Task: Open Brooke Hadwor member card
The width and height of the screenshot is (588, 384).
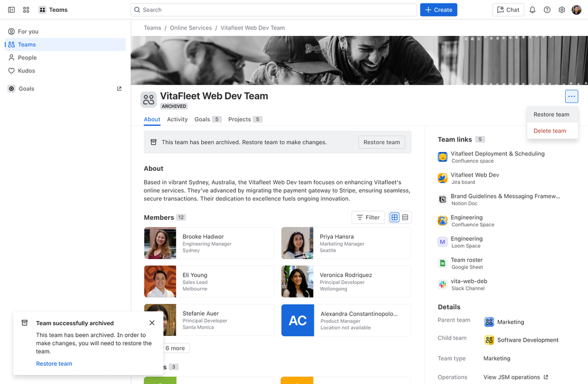Action: [209, 243]
